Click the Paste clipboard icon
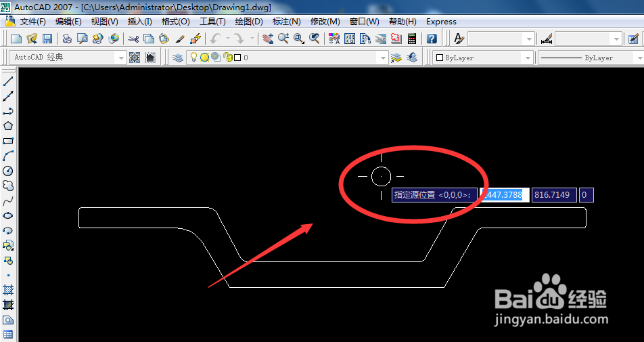Image resolution: width=644 pixels, height=342 pixels. pyautogui.click(x=164, y=39)
